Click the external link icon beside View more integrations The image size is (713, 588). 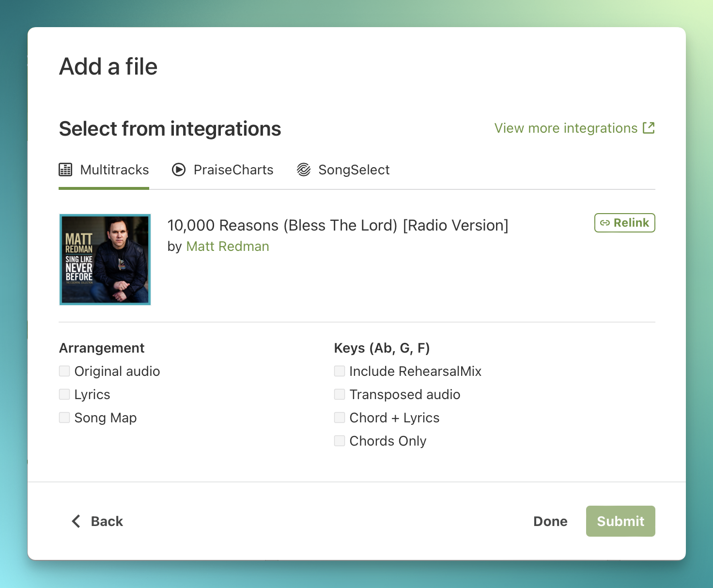649,128
